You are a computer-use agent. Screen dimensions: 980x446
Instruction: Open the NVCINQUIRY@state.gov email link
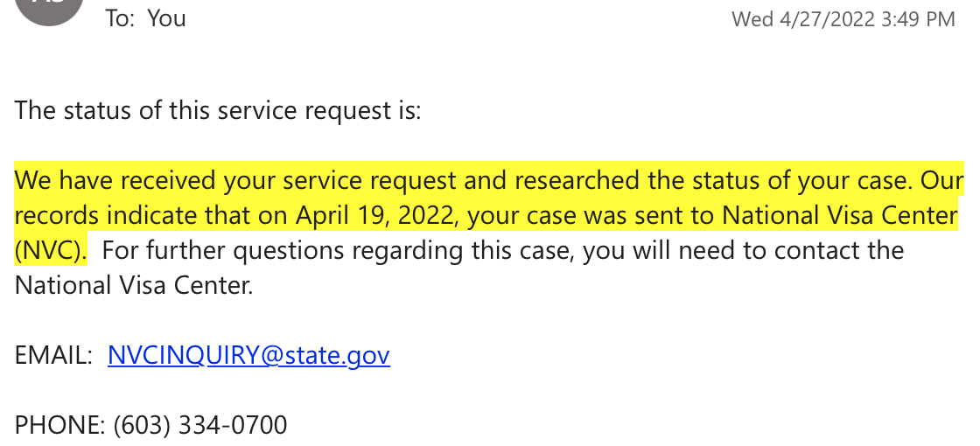click(248, 355)
